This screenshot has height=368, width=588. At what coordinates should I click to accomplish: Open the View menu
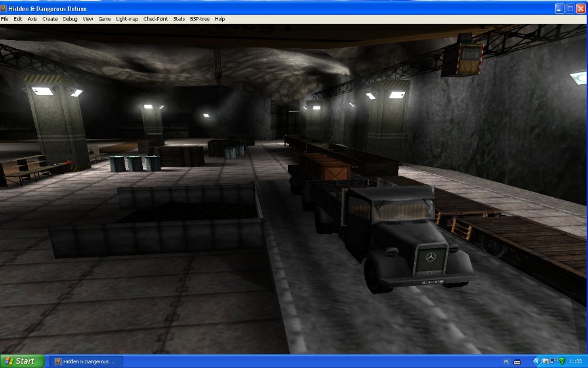point(88,19)
